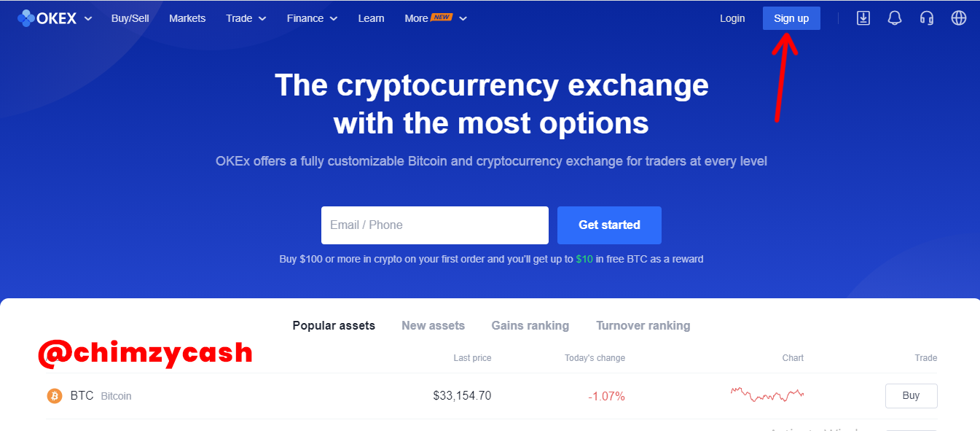Go to the Markets page
The height and width of the screenshot is (431, 980).
pyautogui.click(x=187, y=18)
